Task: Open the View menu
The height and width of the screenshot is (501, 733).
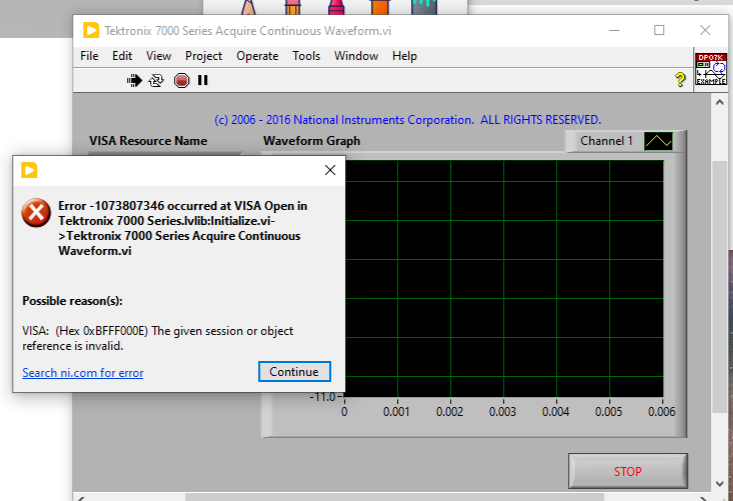Action: 158,56
